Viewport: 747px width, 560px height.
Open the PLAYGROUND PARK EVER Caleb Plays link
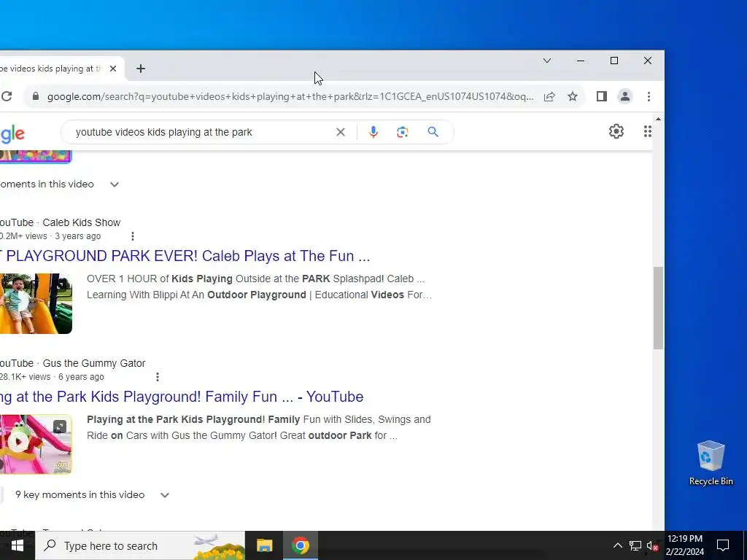coord(185,256)
